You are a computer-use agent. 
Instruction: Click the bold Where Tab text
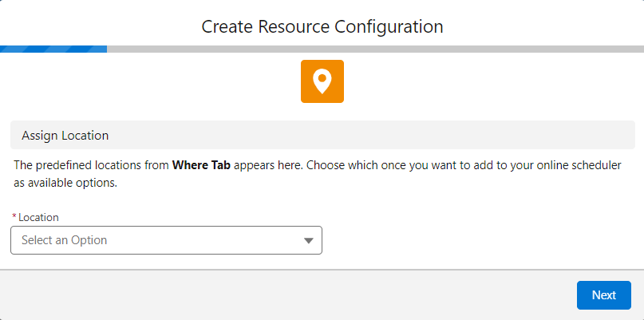click(x=202, y=166)
